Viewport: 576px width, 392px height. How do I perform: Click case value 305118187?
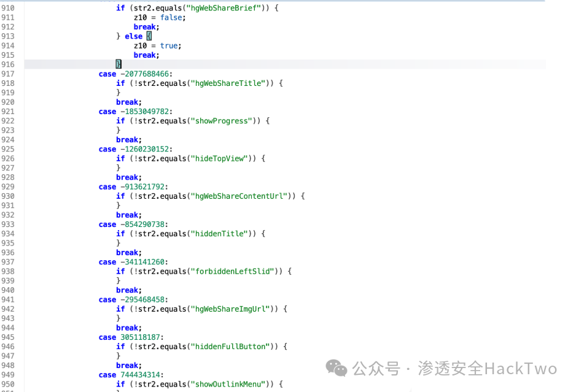pos(141,337)
